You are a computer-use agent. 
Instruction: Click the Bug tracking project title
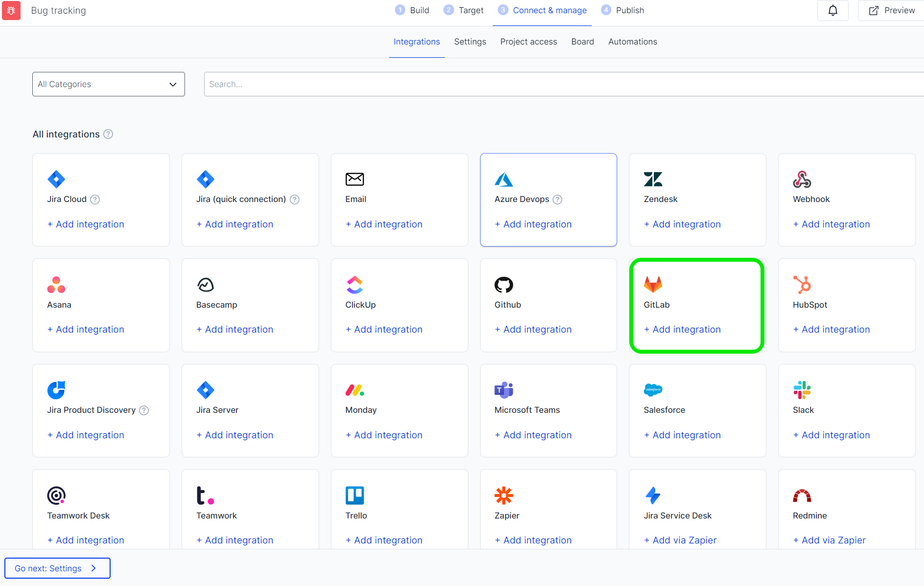click(58, 10)
